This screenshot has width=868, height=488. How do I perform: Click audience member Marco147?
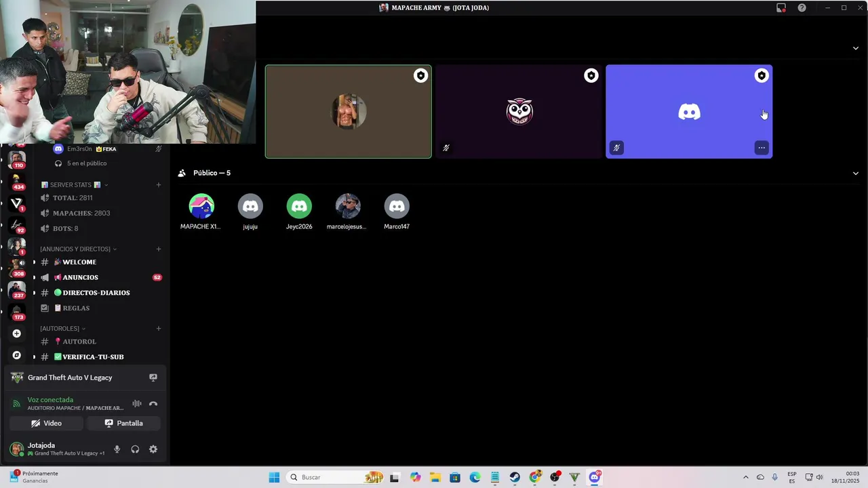click(x=397, y=212)
